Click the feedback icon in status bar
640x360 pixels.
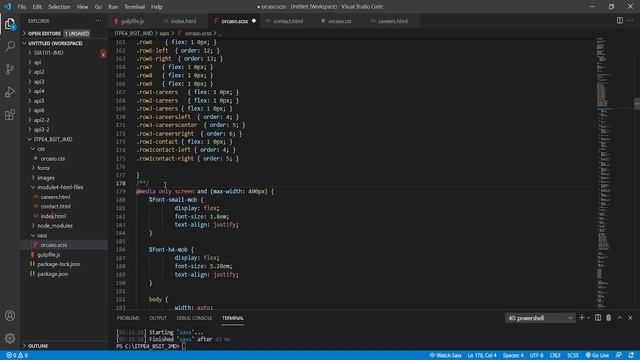(x=619, y=356)
